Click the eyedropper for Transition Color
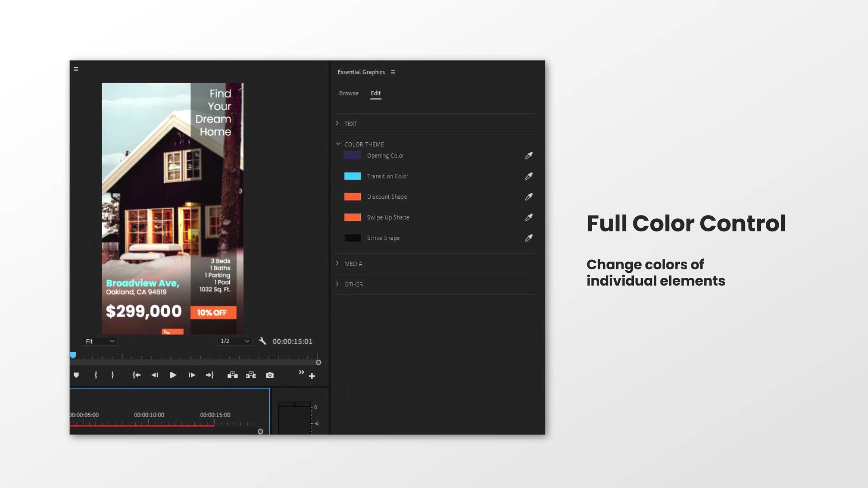This screenshot has height=488, width=868. [528, 176]
